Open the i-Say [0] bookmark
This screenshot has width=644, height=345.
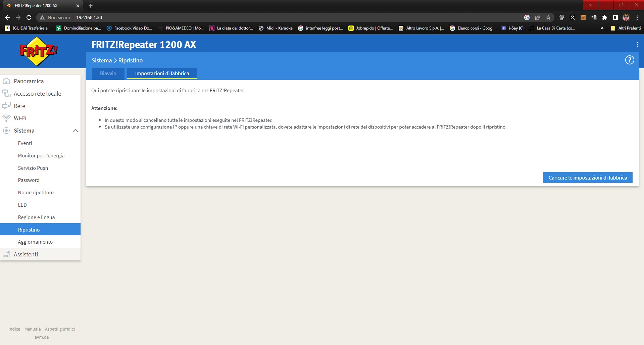pyautogui.click(x=512, y=28)
